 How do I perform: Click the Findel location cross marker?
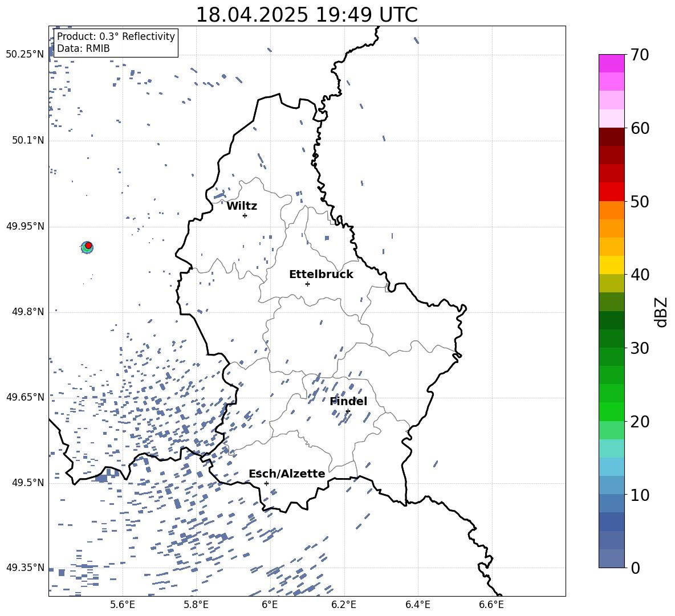click(348, 411)
